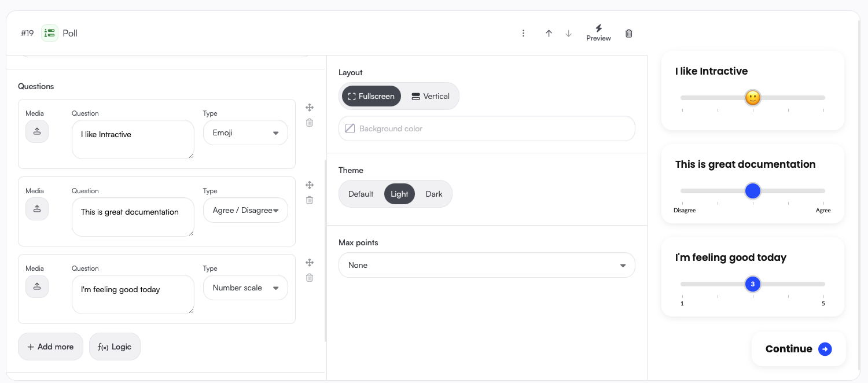
Task: Upload media for "I like Intractive" question
Action: (37, 131)
